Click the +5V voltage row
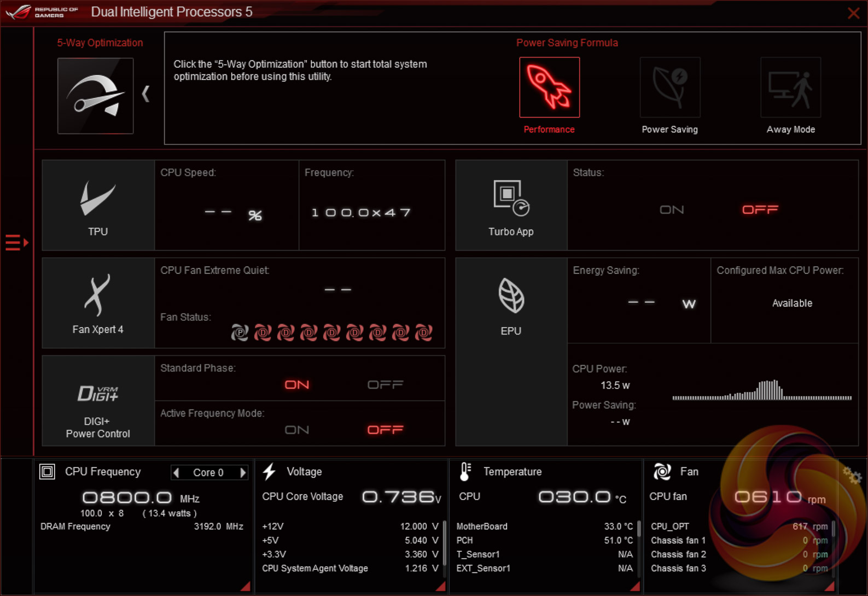The image size is (868, 596). click(350, 540)
